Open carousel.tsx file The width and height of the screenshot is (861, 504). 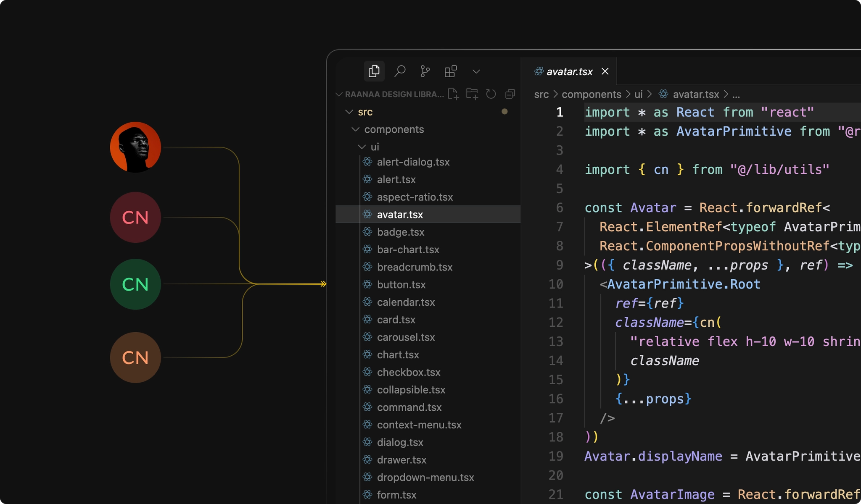(x=406, y=337)
